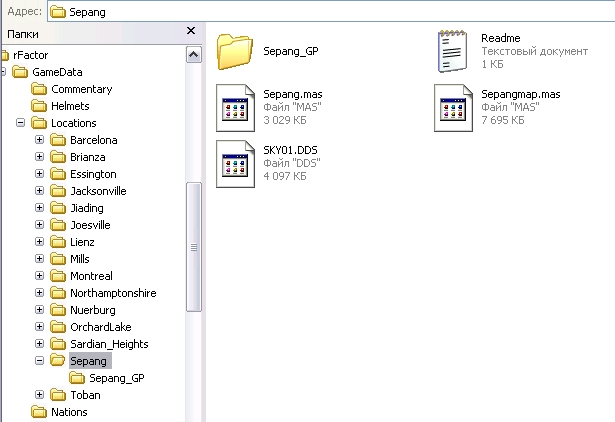This screenshot has height=422, width=615.
Task: Select the rFactor tree item label
Action: coord(31,55)
